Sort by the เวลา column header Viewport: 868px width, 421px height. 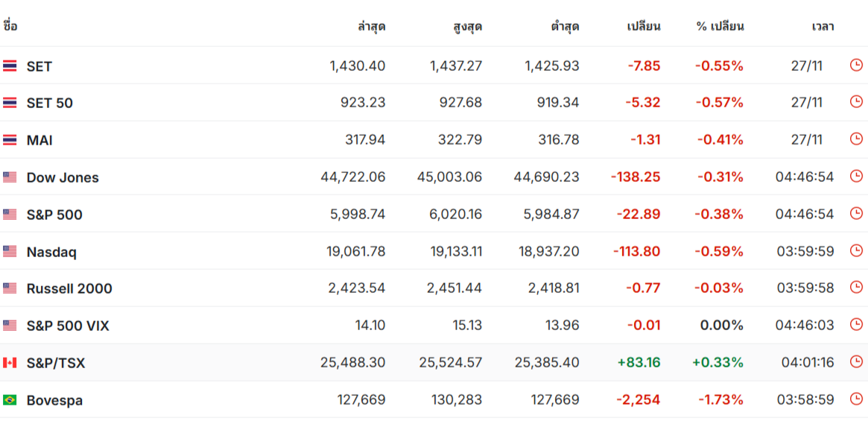point(823,26)
